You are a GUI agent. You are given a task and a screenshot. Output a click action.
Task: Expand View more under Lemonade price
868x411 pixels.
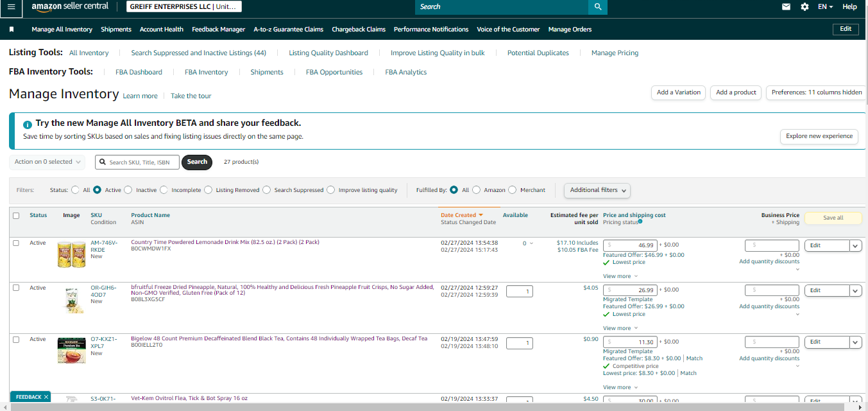click(x=620, y=276)
